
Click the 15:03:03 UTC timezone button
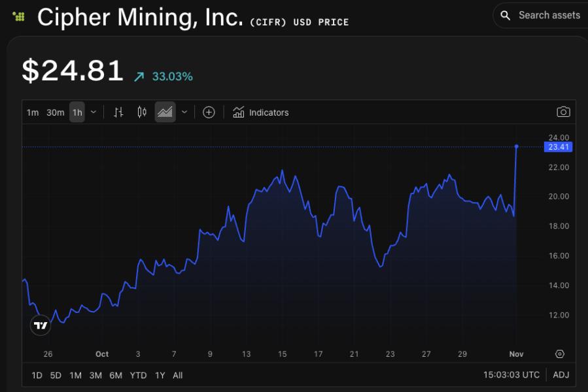[x=511, y=375]
